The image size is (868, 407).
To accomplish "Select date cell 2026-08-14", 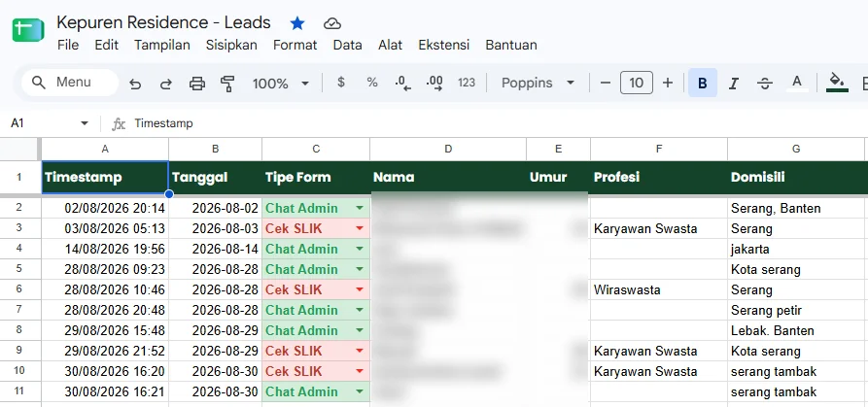I will 216,250.
